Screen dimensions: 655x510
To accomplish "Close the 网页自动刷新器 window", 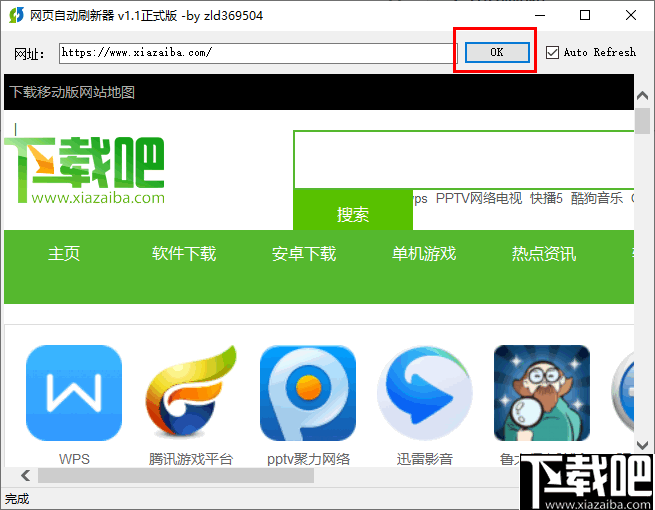I will [631, 15].
